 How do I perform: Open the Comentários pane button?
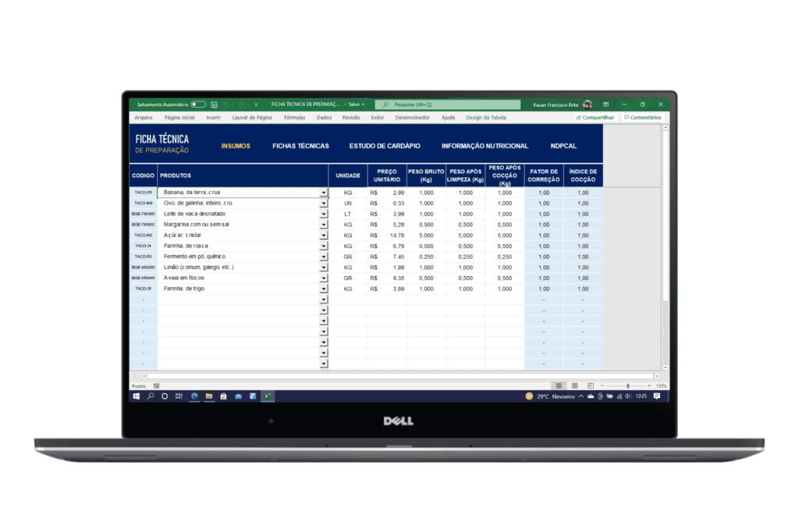tap(643, 118)
